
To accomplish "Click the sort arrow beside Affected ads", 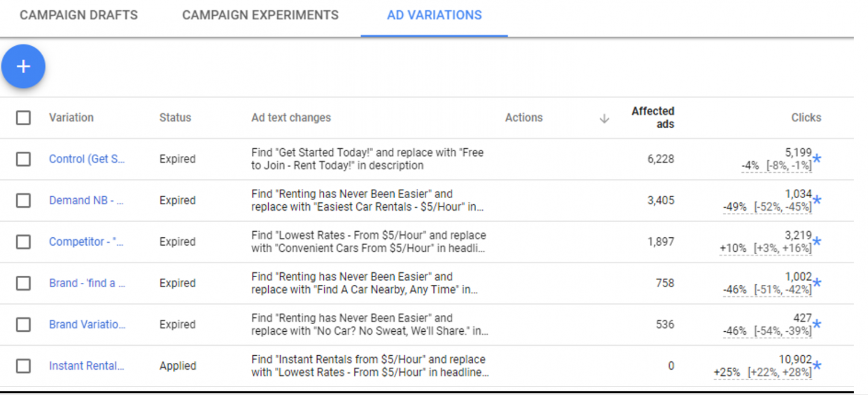I will point(604,119).
